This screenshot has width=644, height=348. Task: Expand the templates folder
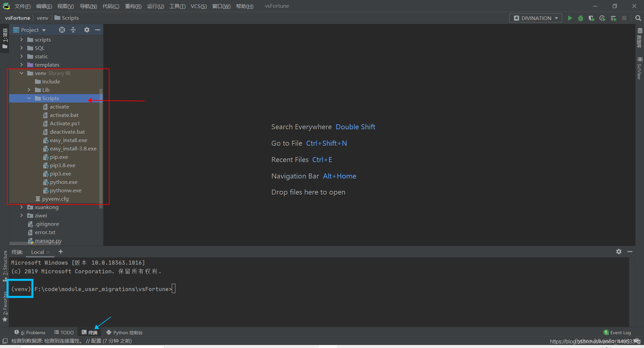21,65
